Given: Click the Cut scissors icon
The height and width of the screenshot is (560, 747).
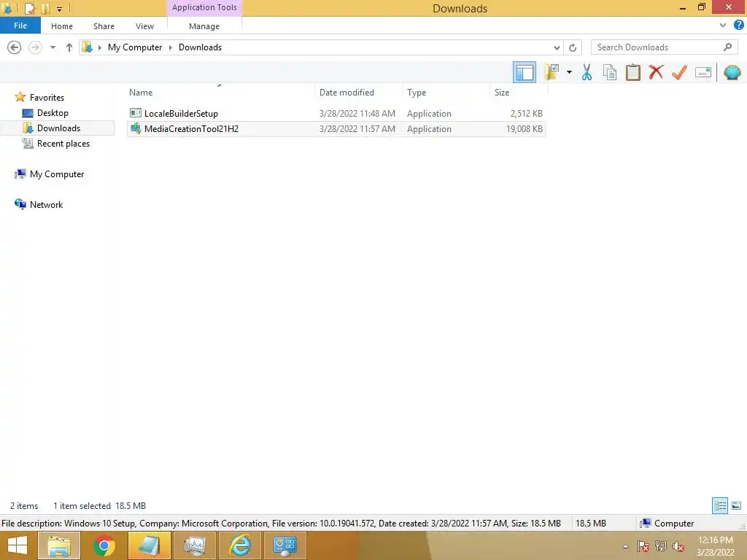Looking at the screenshot, I should coord(587,72).
